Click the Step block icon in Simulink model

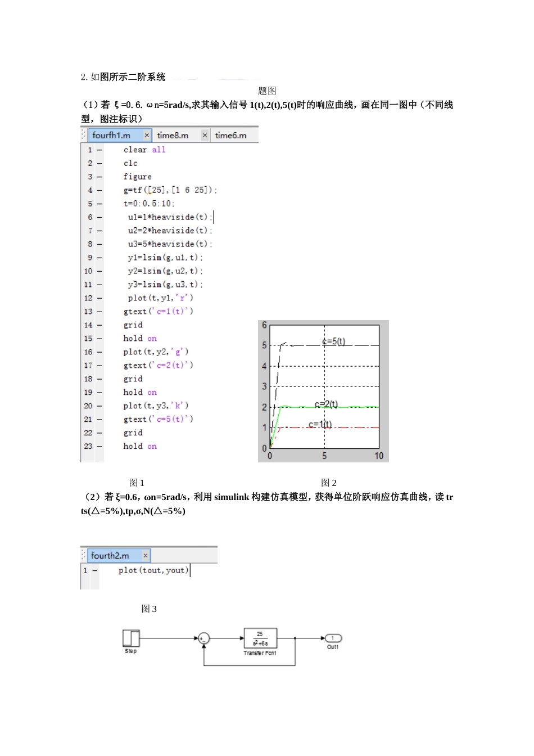pos(131,638)
